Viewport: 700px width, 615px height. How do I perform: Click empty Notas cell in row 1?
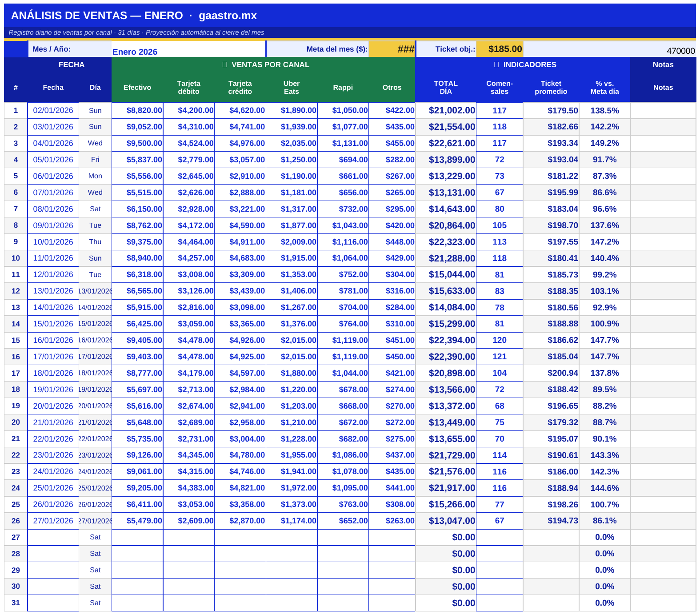tap(663, 110)
